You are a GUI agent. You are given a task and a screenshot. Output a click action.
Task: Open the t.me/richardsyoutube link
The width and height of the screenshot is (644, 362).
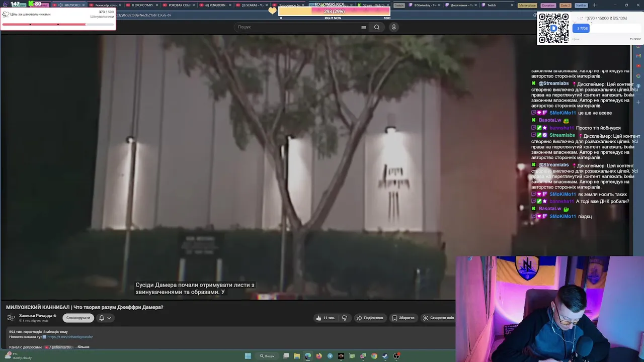click(x=70, y=337)
